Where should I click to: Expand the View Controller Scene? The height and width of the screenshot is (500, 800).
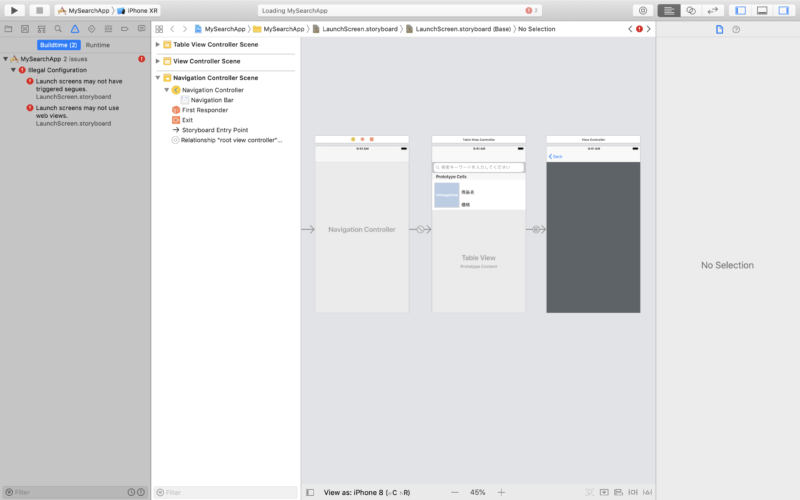[x=158, y=61]
